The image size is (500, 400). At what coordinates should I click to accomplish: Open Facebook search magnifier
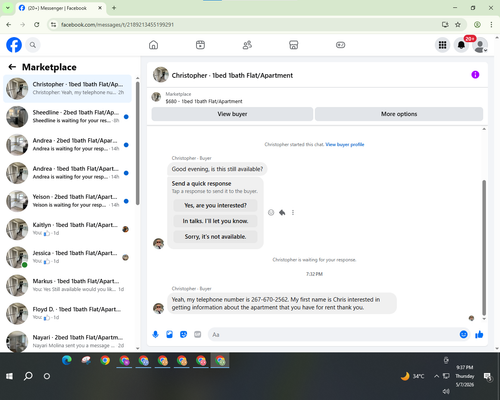33,45
